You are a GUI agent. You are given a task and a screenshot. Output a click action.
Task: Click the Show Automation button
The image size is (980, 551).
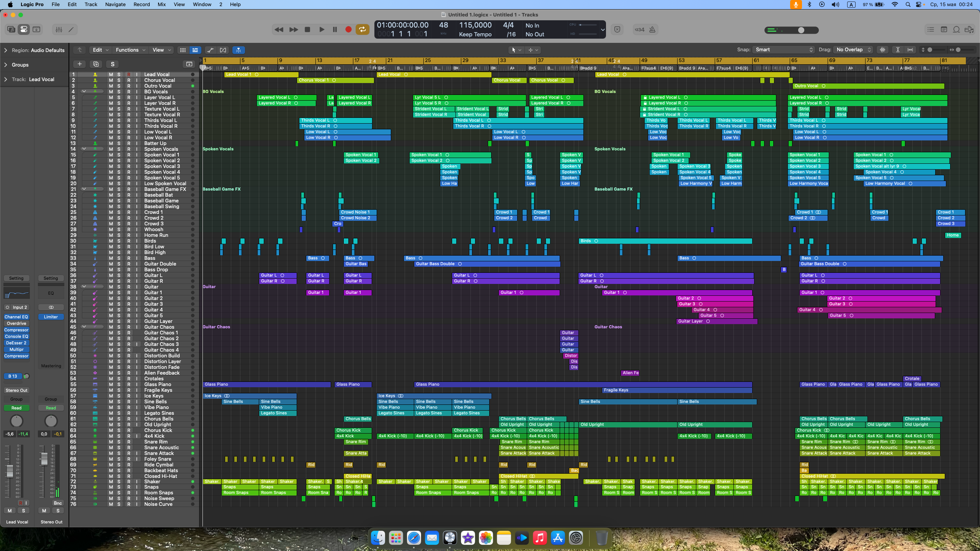(x=210, y=50)
